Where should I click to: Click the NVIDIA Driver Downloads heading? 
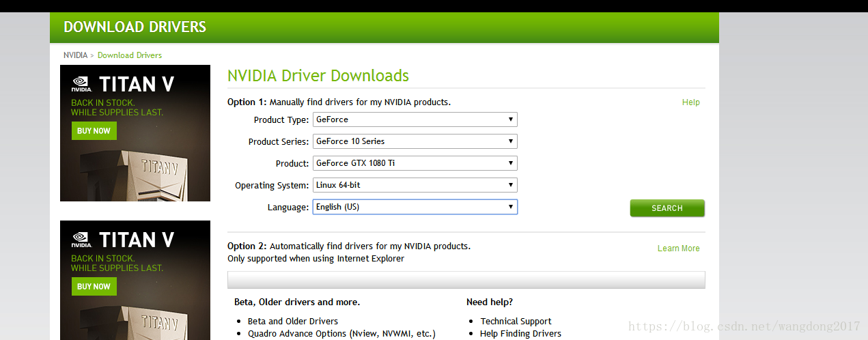coord(318,76)
